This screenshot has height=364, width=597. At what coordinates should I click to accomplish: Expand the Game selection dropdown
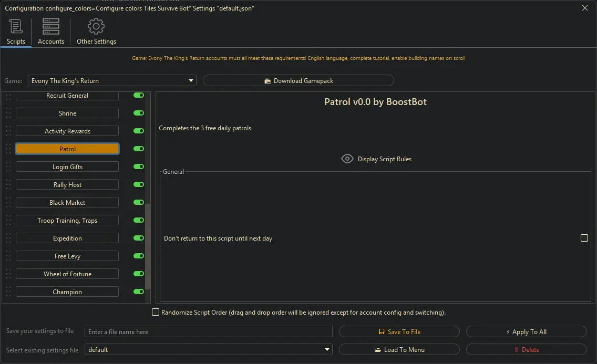191,81
